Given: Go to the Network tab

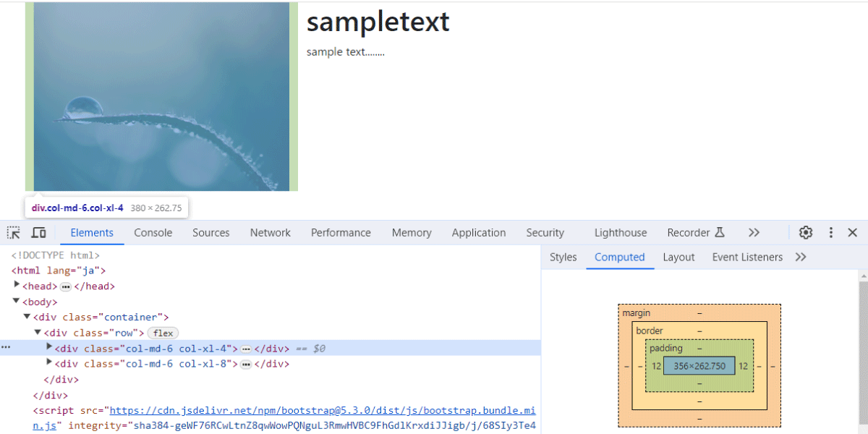Looking at the screenshot, I should [271, 233].
